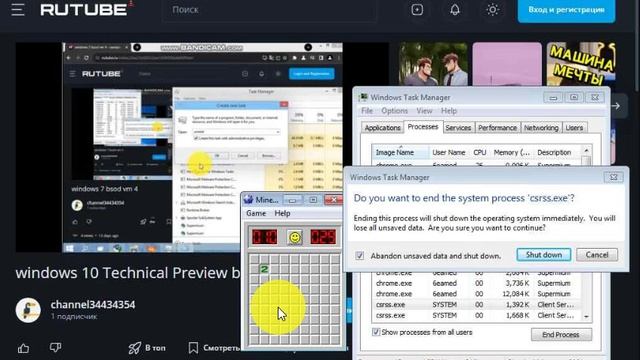Open channel34434354 avatar

28,310
